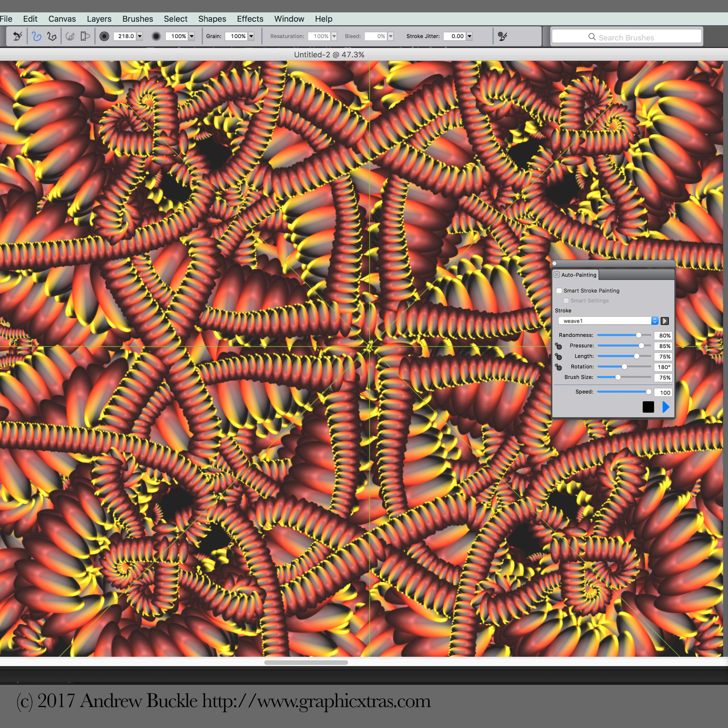Adjust the Speed slider
This screenshot has width=728, height=728.
pos(624,392)
